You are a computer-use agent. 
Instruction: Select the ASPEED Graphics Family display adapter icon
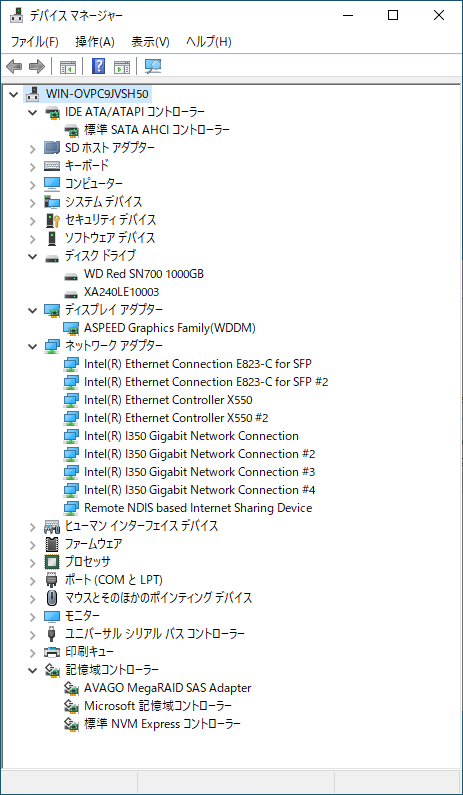(71, 328)
